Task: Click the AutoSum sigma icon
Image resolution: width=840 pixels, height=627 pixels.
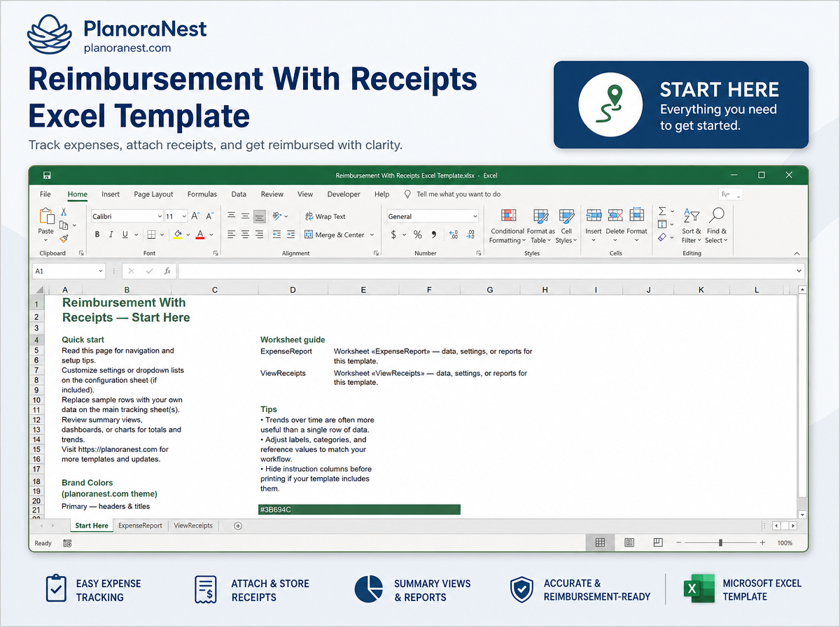Action: 662,211
